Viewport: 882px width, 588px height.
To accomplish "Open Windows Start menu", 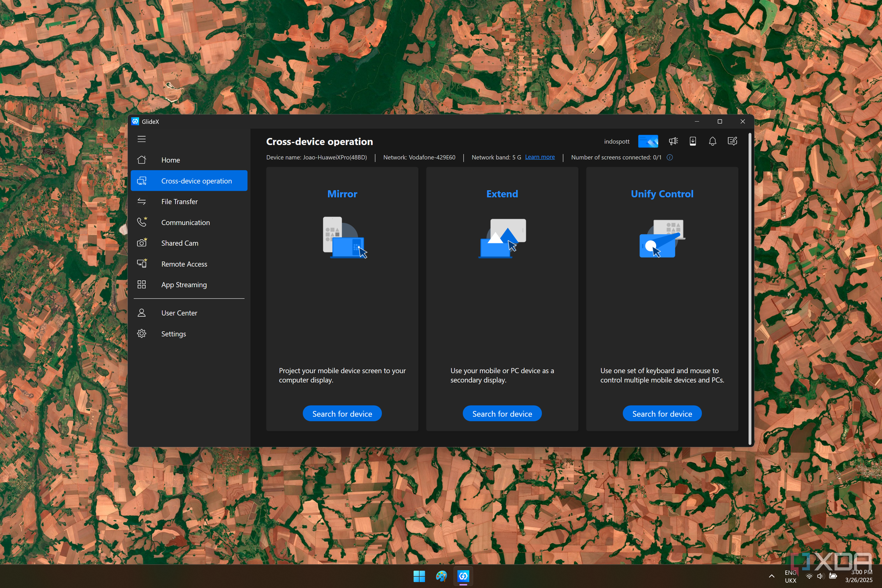I will (x=419, y=576).
